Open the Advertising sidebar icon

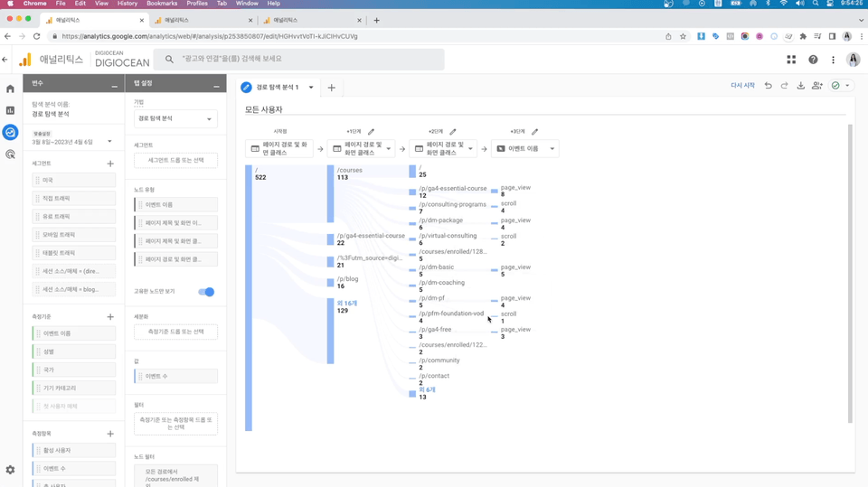tap(10, 155)
